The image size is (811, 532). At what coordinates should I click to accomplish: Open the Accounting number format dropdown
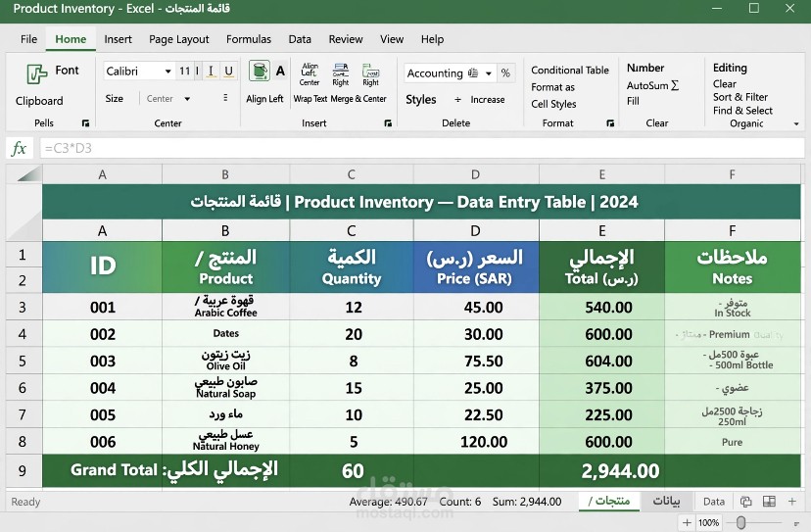coord(488,73)
